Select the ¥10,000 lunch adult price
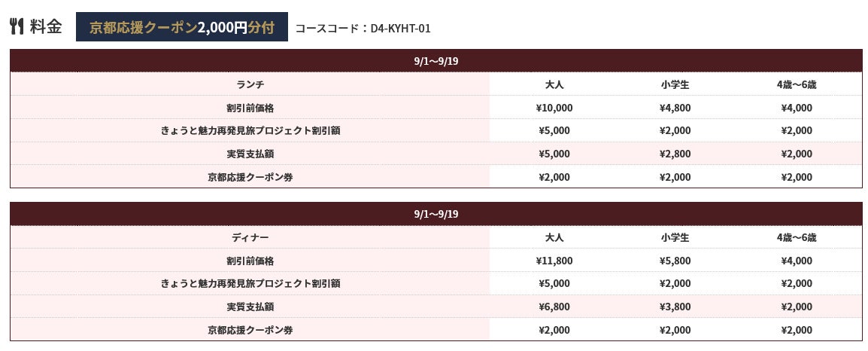This screenshot has width=868, height=351. click(x=554, y=108)
